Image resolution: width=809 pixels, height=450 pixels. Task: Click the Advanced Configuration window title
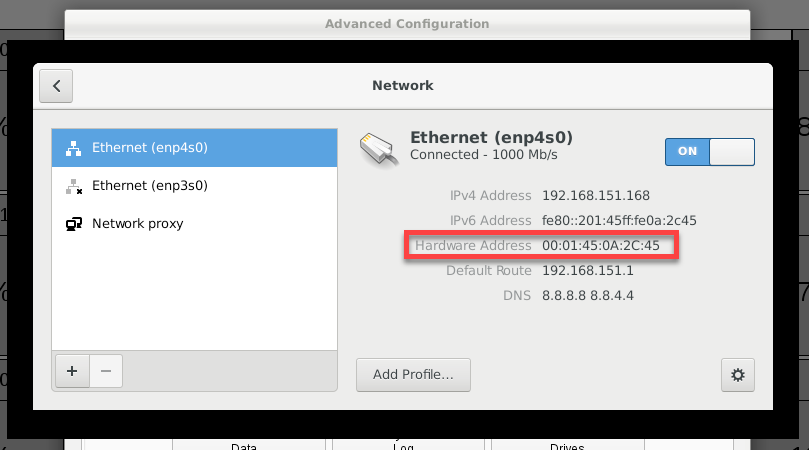coord(407,24)
